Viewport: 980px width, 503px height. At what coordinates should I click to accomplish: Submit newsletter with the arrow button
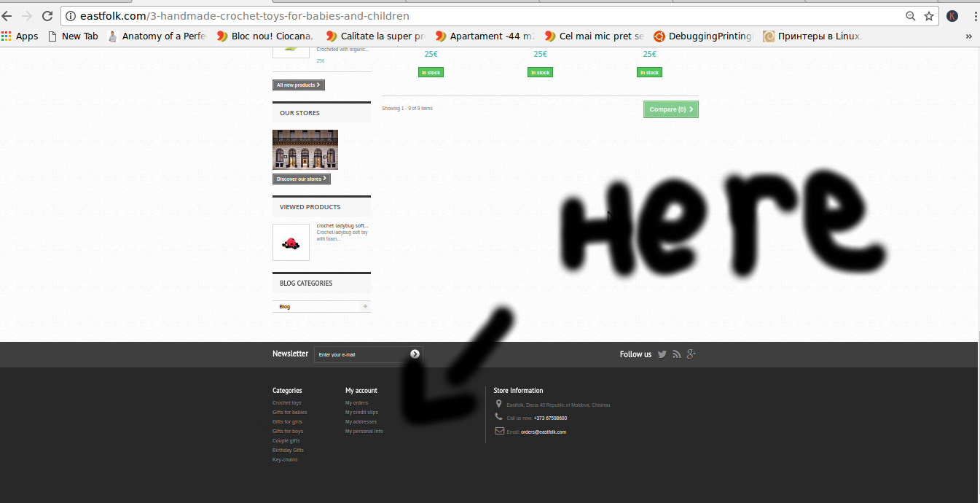(x=415, y=354)
